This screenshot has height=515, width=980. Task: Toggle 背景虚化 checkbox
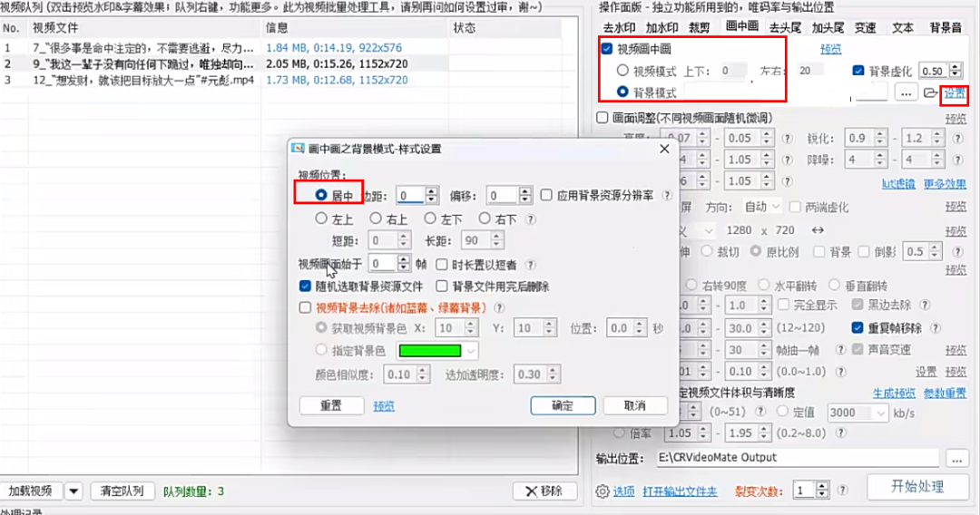(858, 71)
